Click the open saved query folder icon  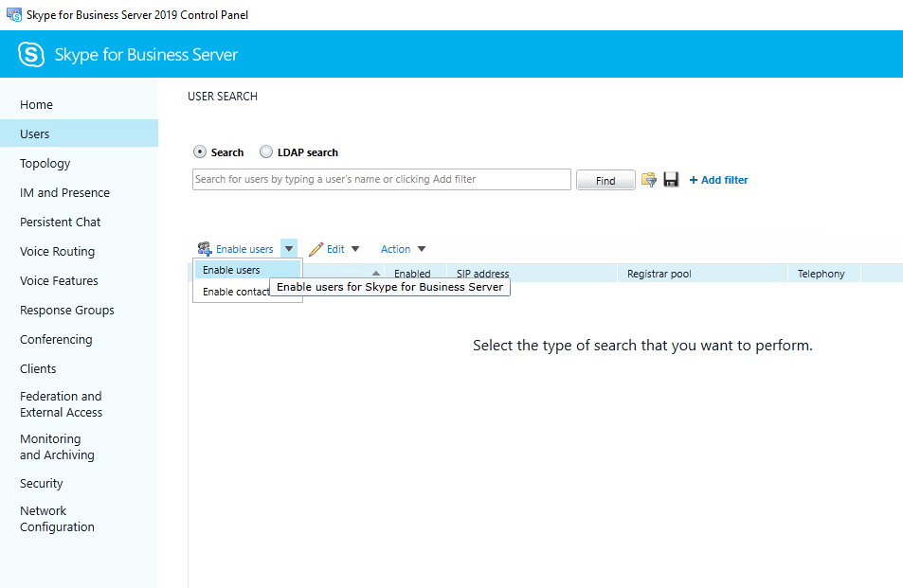click(649, 180)
